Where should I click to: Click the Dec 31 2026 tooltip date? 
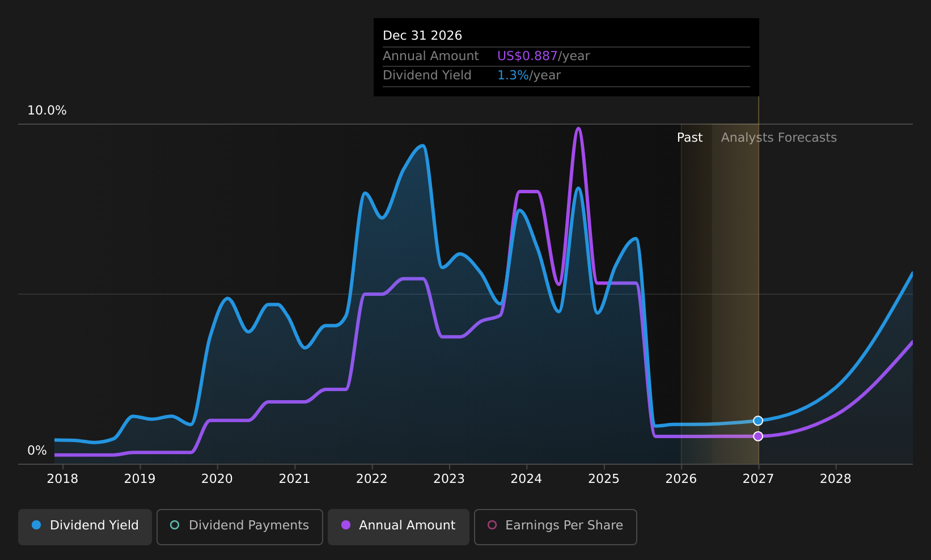point(422,36)
